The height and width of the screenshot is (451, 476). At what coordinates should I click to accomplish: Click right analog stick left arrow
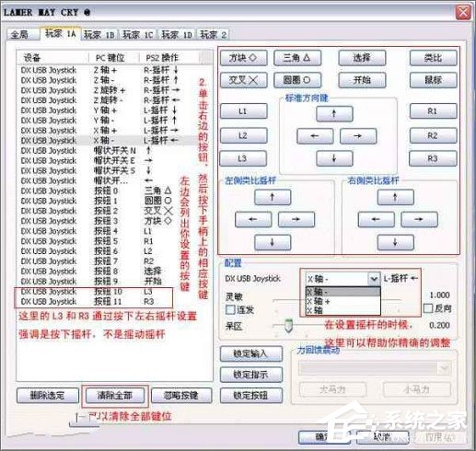coord(377,219)
